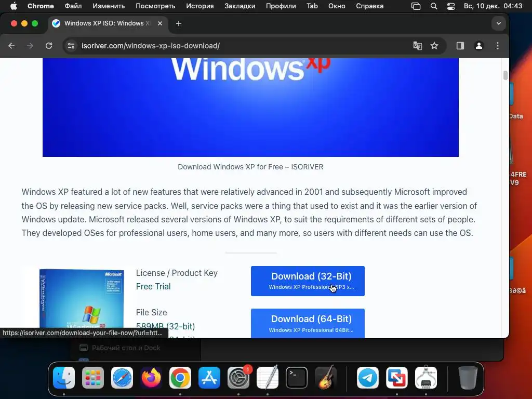This screenshot has width=532, height=399.
Task: Open the Закладки menu
Action: pyautogui.click(x=240, y=6)
